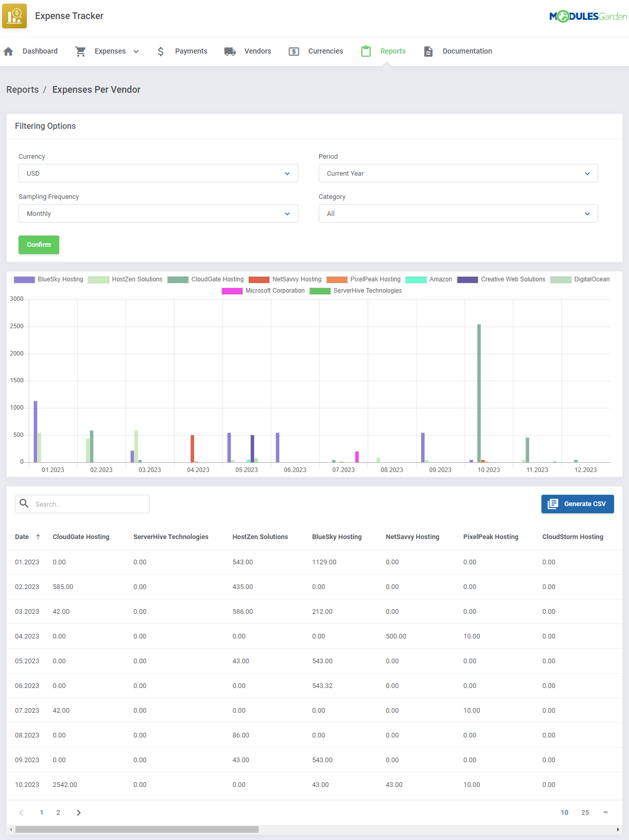The width and height of the screenshot is (629, 840).
Task: Click the 500.00 NetSavvy value cell
Action: 396,636
